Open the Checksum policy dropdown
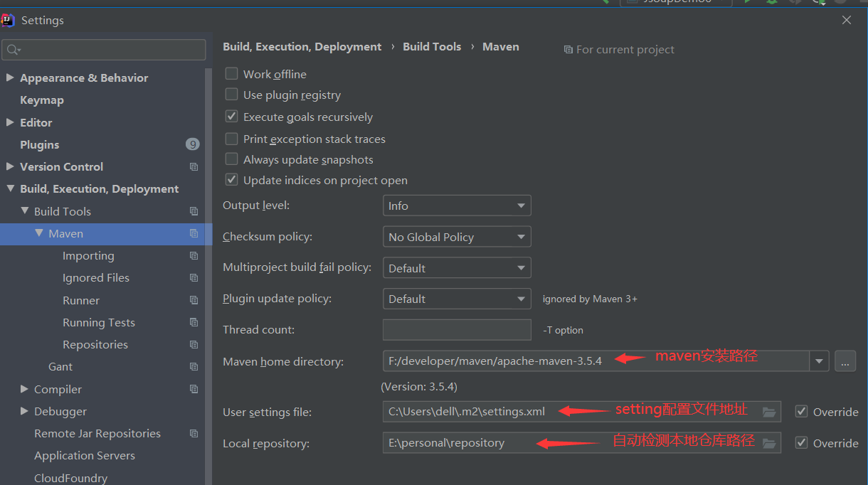The width and height of the screenshot is (868, 485). [x=457, y=237]
